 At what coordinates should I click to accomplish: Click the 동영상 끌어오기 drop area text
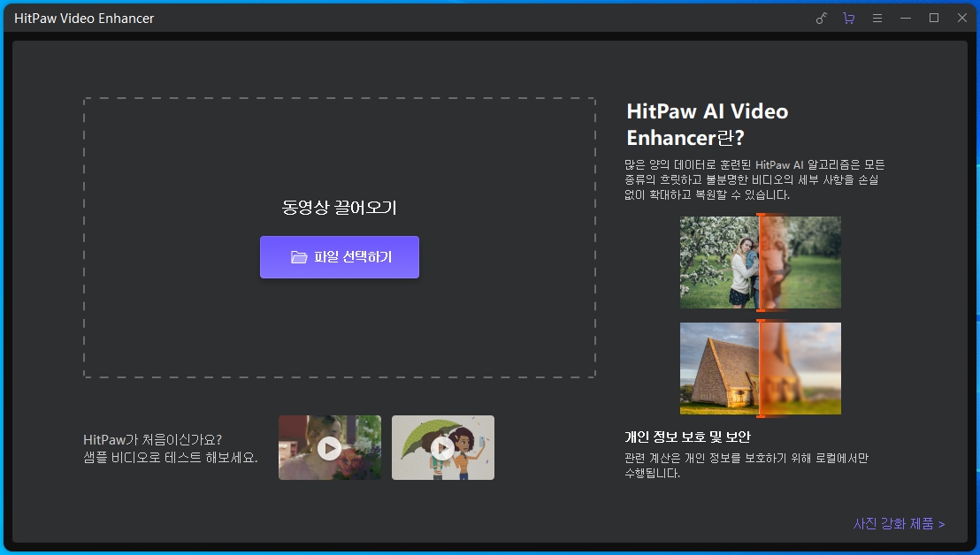pyautogui.click(x=340, y=208)
